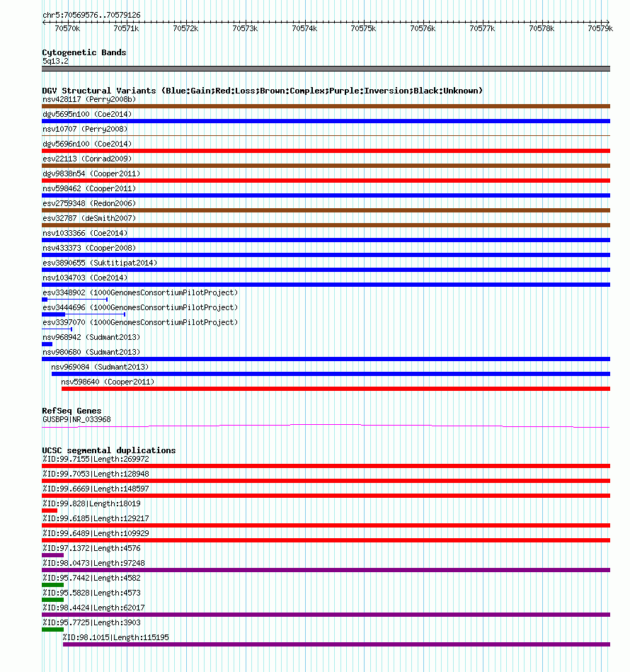The height and width of the screenshot is (672, 630).
Task: Click the 70579k ruler tick label
Action: tap(600, 28)
